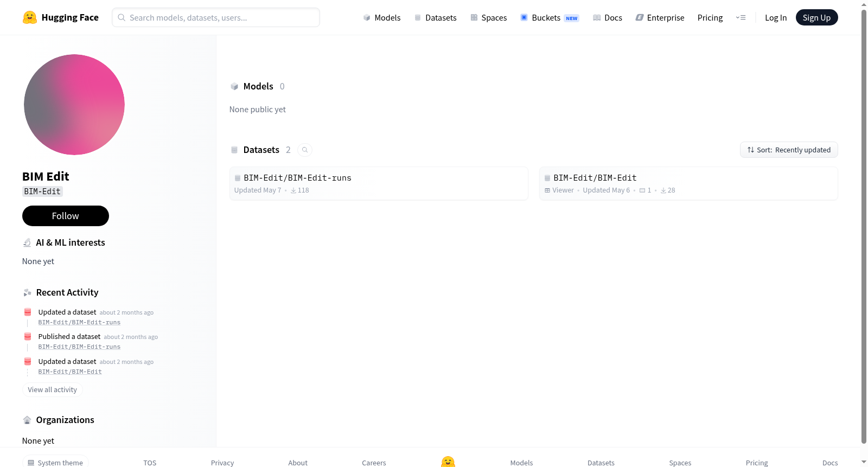
Task: Click the Spaces footer link
Action: click(680, 463)
